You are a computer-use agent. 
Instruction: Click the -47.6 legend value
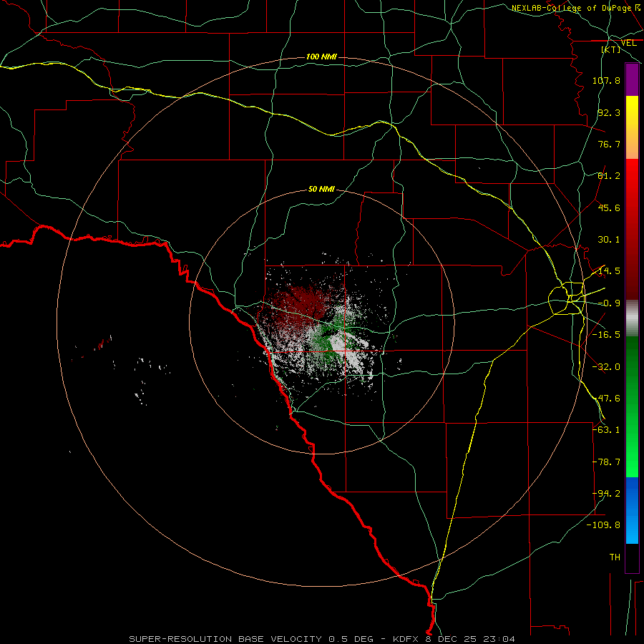click(x=606, y=399)
